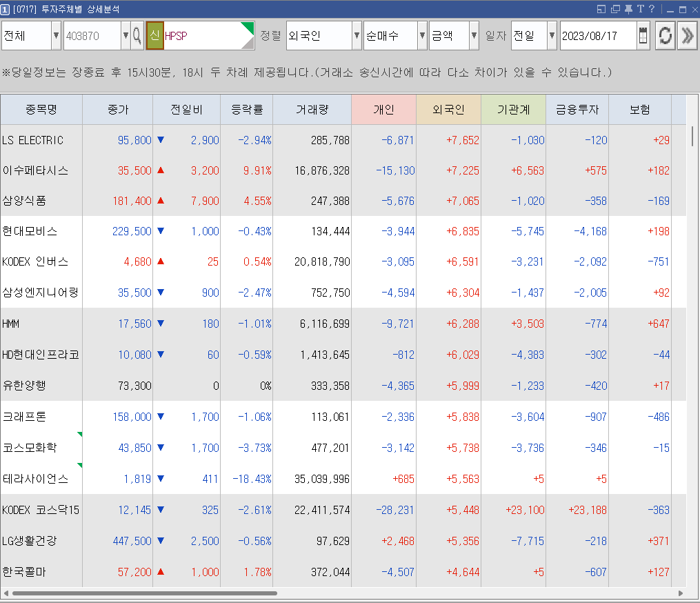Click the 금융투자 column header
This screenshot has width=700, height=603.
tap(577, 110)
